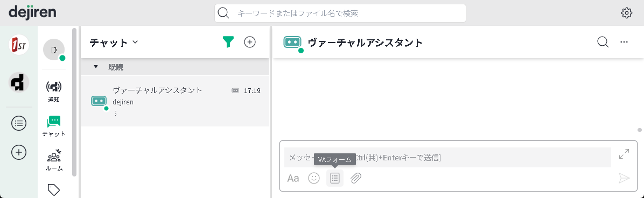Image resolution: width=644 pixels, height=198 pixels.
Task: Open the D user avatar profile
Action: [54, 49]
